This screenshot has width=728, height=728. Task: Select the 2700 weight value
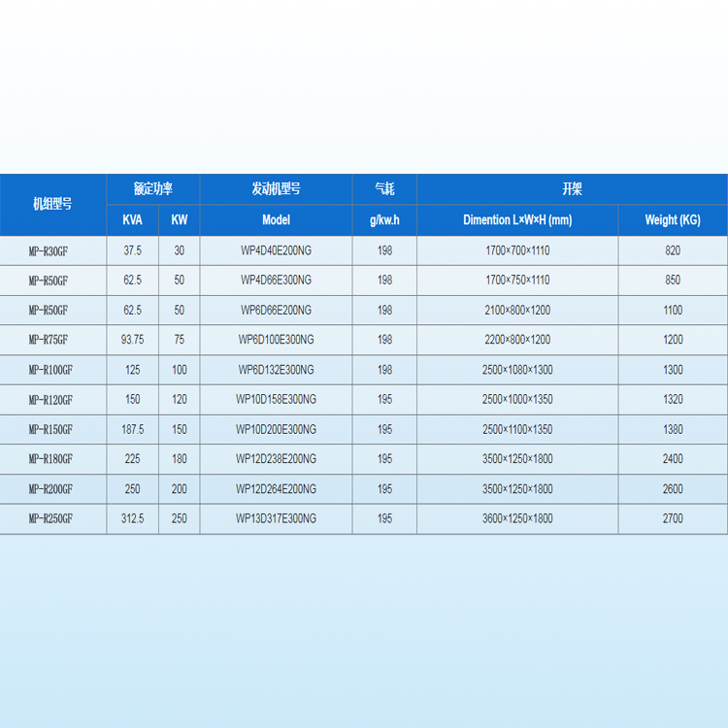673,518
